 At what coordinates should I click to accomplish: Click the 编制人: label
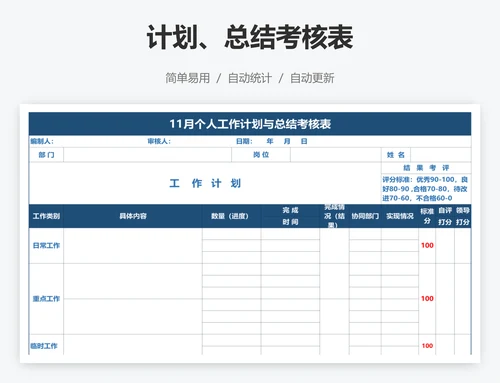[42, 141]
